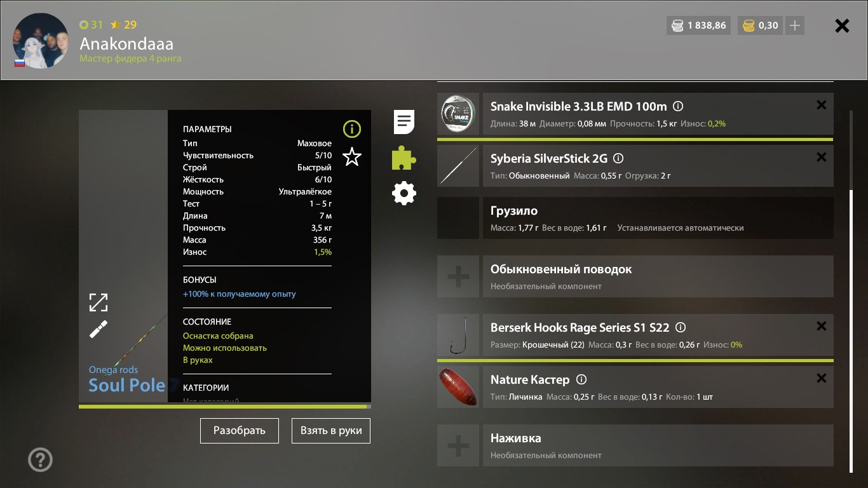Mark Soul Pole rod as favorite star
Screen dimensions: 868x488
point(351,156)
